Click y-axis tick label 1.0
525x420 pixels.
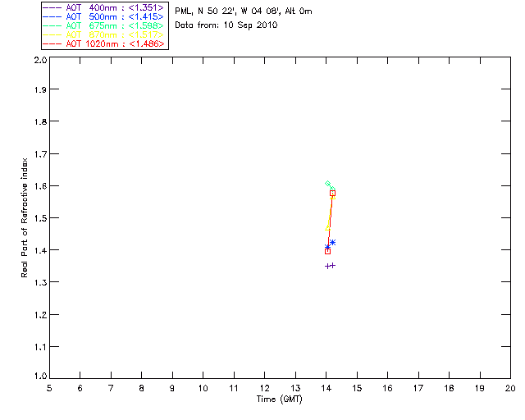pyautogui.click(x=40, y=376)
